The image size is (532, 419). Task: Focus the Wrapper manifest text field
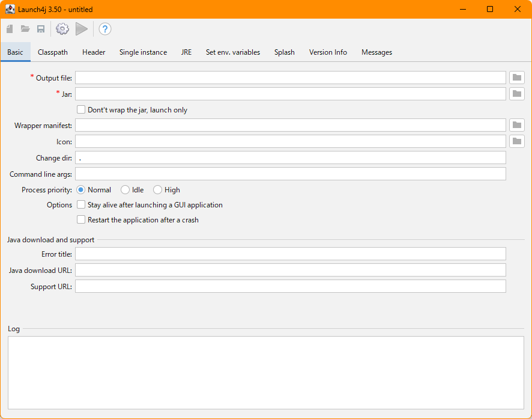(x=291, y=125)
